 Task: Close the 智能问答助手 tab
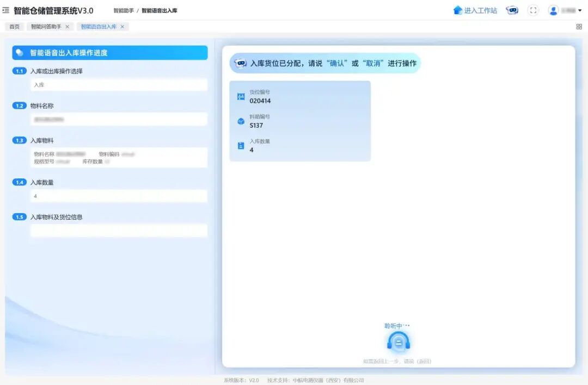pos(67,27)
